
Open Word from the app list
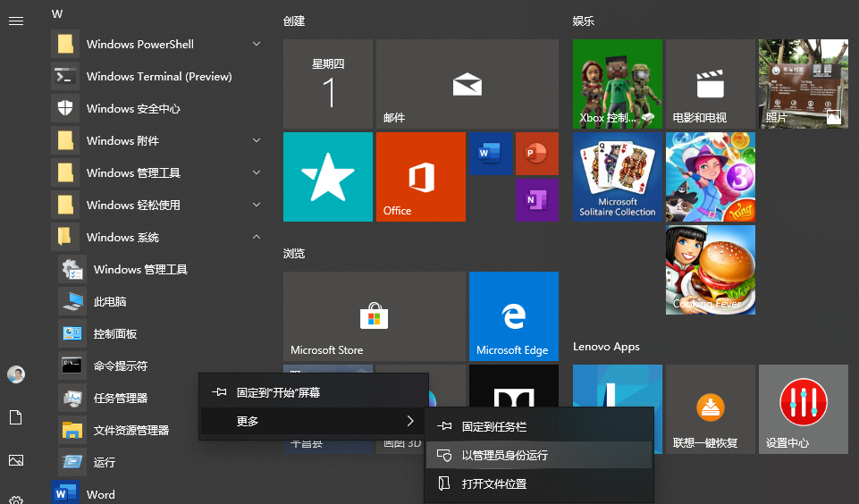(x=158, y=494)
